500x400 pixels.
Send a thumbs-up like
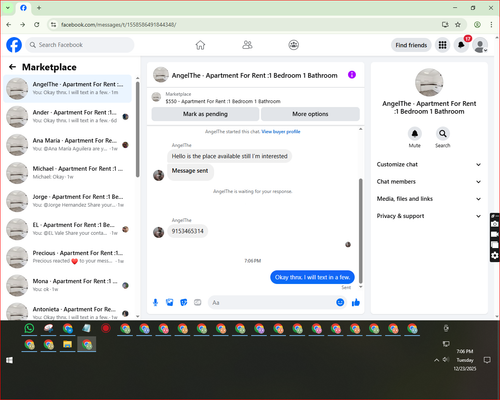(356, 302)
